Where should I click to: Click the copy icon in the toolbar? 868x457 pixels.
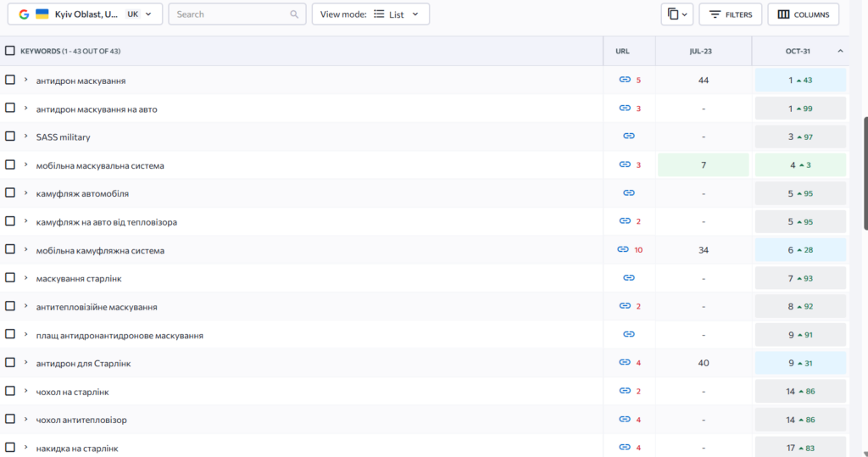(x=673, y=14)
